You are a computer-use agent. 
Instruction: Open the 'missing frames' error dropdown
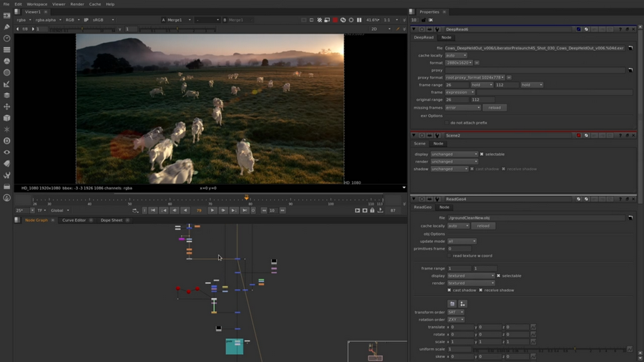tap(463, 107)
